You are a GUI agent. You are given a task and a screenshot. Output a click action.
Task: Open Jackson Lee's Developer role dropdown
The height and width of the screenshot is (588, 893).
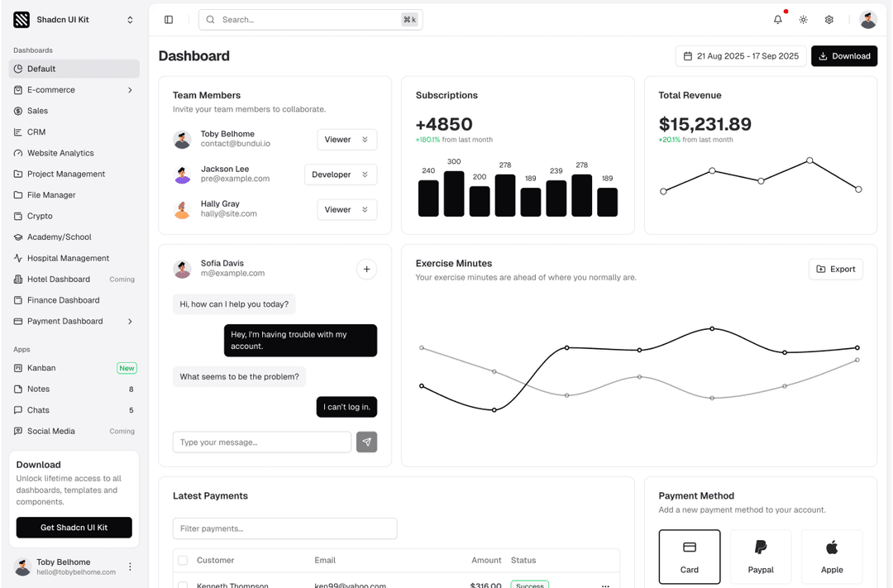pyautogui.click(x=340, y=174)
